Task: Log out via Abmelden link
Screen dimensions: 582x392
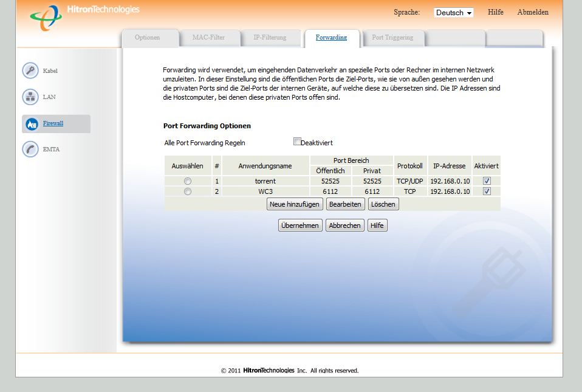Action: (533, 12)
